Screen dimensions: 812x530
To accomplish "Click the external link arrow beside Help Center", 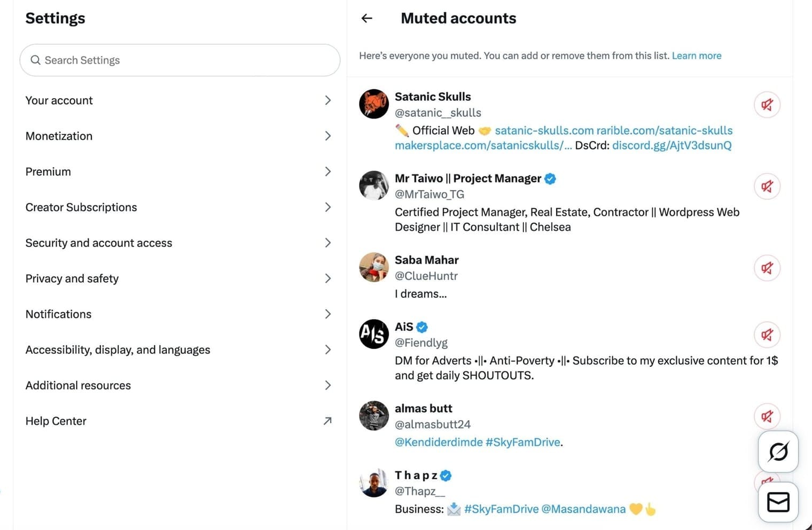I will (327, 421).
